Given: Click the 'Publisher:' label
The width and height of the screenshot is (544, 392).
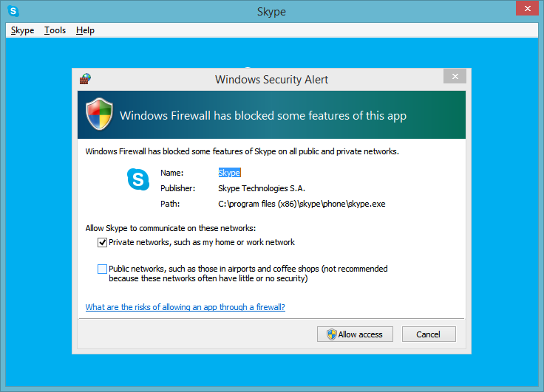Looking at the screenshot, I should (x=177, y=188).
